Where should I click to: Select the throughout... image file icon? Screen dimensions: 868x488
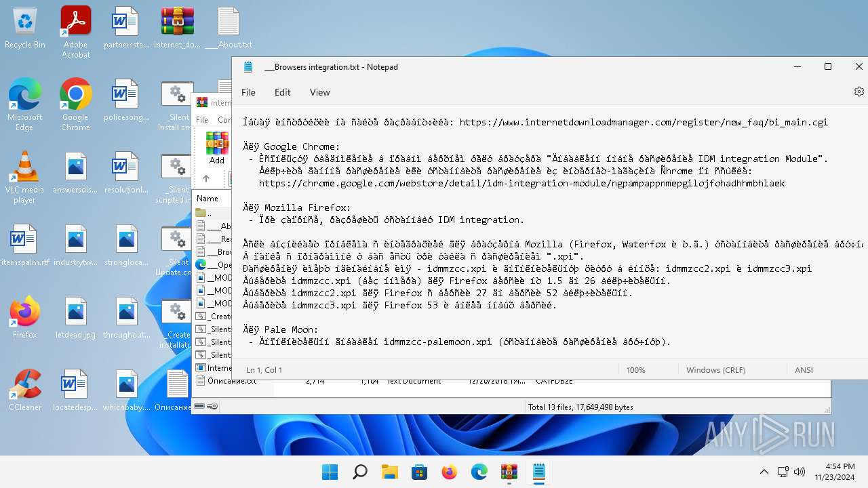125,318
